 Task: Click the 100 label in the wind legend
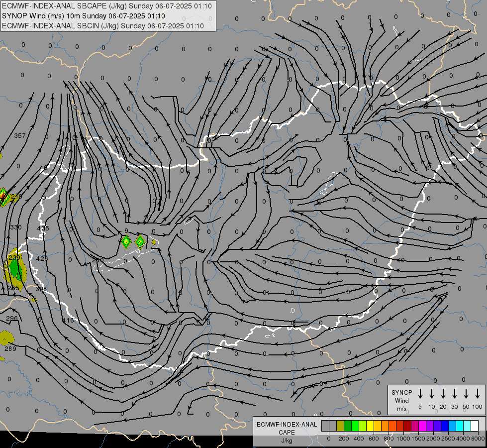pyautogui.click(x=478, y=407)
